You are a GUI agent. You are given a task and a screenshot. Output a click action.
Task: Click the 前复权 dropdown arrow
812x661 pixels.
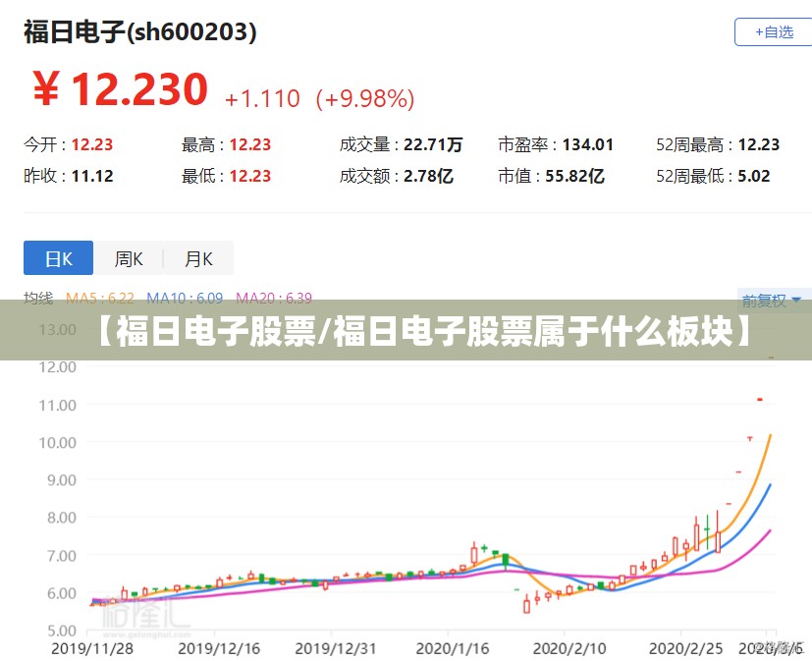coord(796,300)
